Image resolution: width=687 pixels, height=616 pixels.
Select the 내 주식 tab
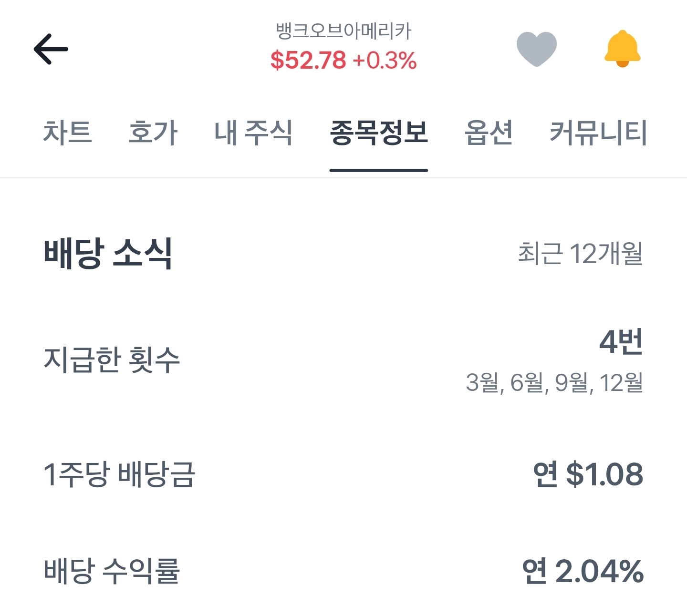tap(253, 132)
